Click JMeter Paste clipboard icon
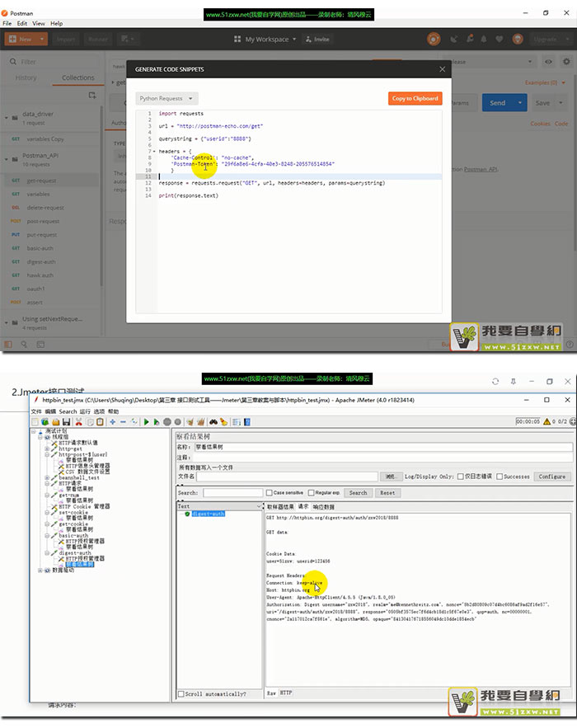This screenshot has height=728, width=577. pyautogui.click(x=100, y=421)
